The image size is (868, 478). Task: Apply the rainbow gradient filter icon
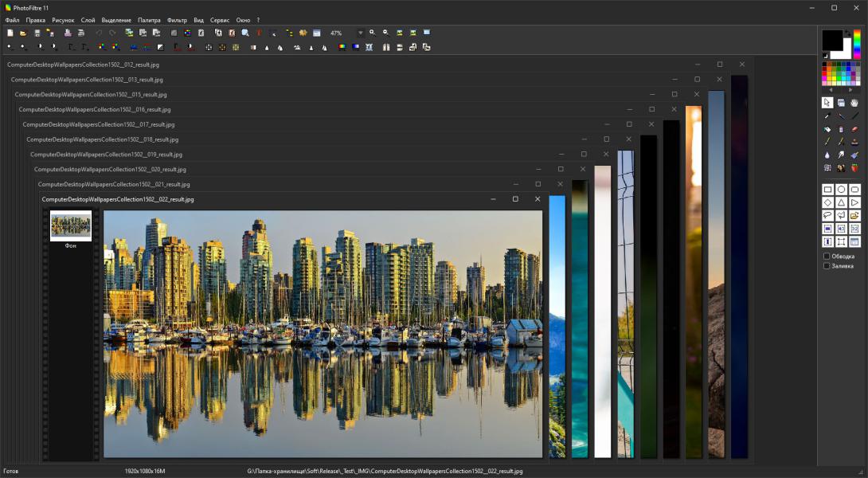(342, 47)
